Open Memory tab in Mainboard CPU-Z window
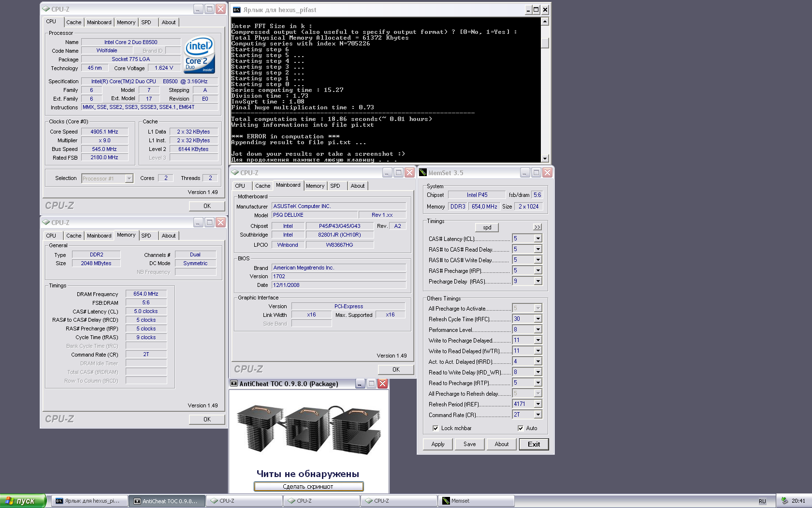Image resolution: width=812 pixels, height=508 pixels. 315,186
